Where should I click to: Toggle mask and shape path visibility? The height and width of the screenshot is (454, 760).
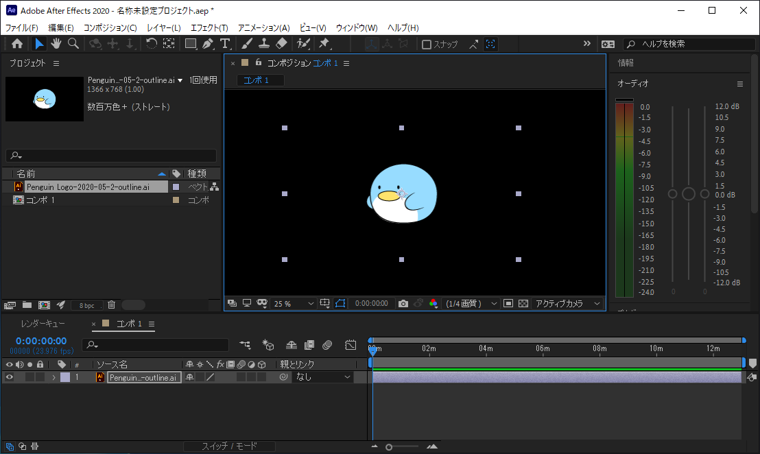pos(340,303)
